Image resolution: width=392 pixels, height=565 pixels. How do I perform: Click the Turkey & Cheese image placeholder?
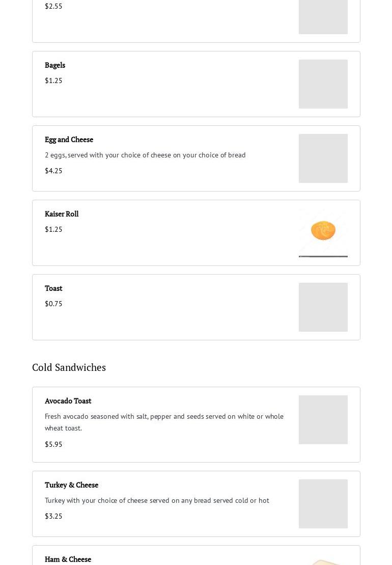(x=323, y=504)
